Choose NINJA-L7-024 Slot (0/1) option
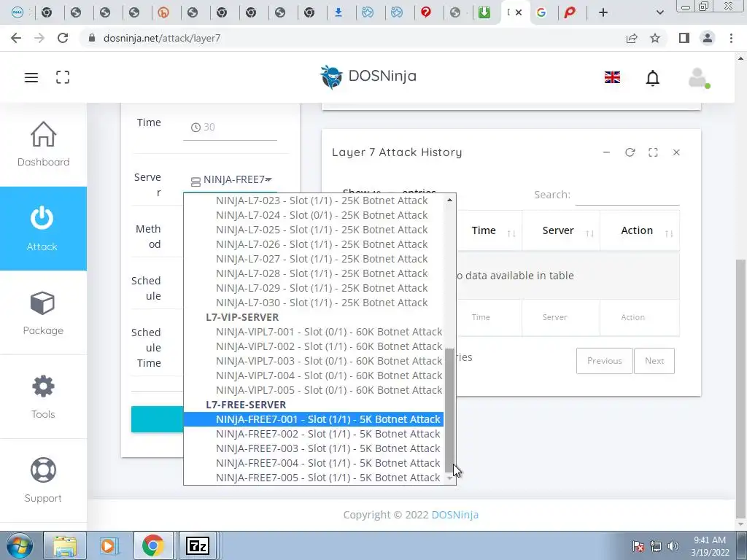Screen dimensions: 747x560 pyautogui.click(x=314, y=215)
